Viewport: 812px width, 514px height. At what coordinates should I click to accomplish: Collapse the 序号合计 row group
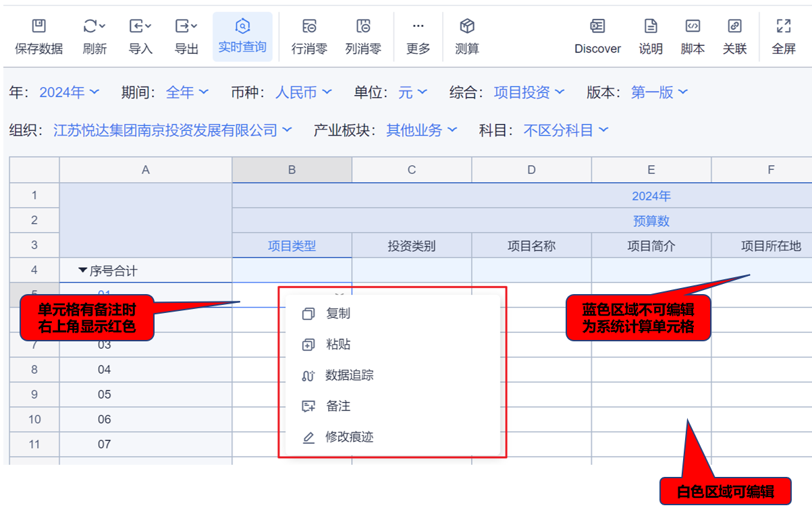[x=83, y=270]
